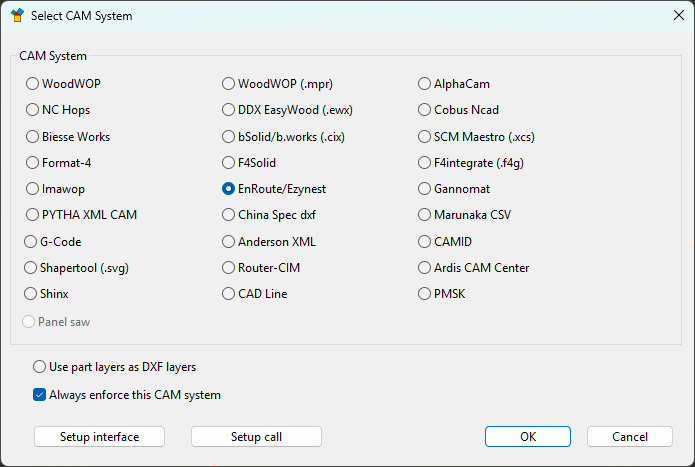Viewport: 695px width, 467px height.
Task: Uncheck Always enforce this CAM system
Action: (x=40, y=395)
